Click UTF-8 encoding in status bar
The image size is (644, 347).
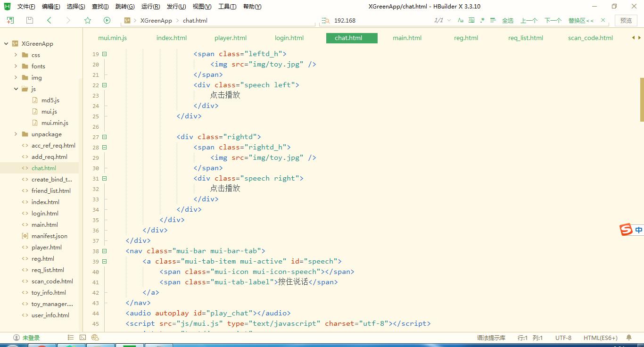click(563, 338)
